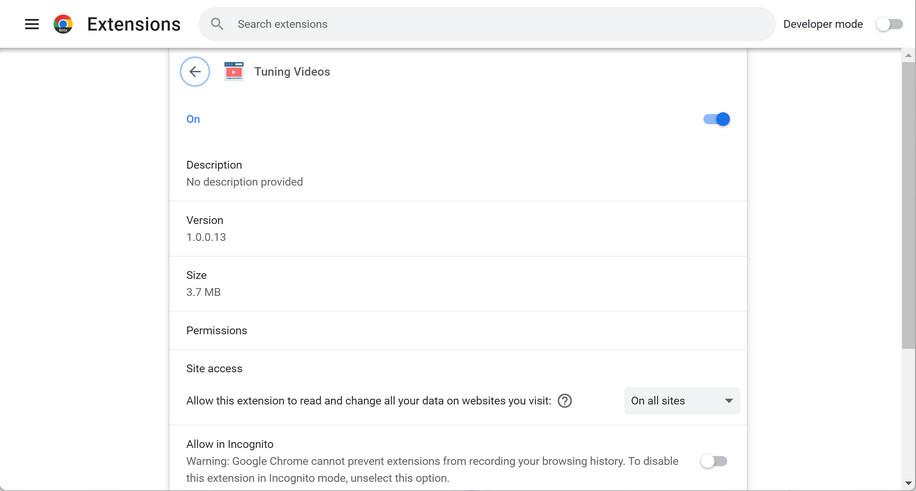
Task: Click the site access dropdown arrow
Action: click(728, 401)
